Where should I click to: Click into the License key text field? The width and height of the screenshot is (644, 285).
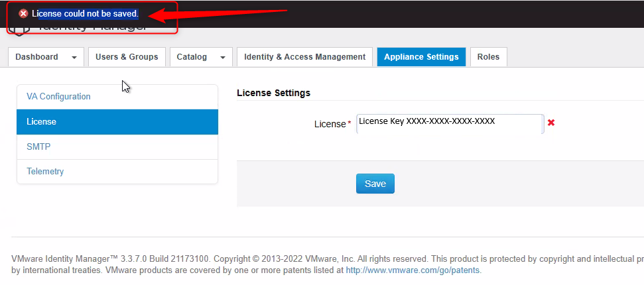[450, 124]
